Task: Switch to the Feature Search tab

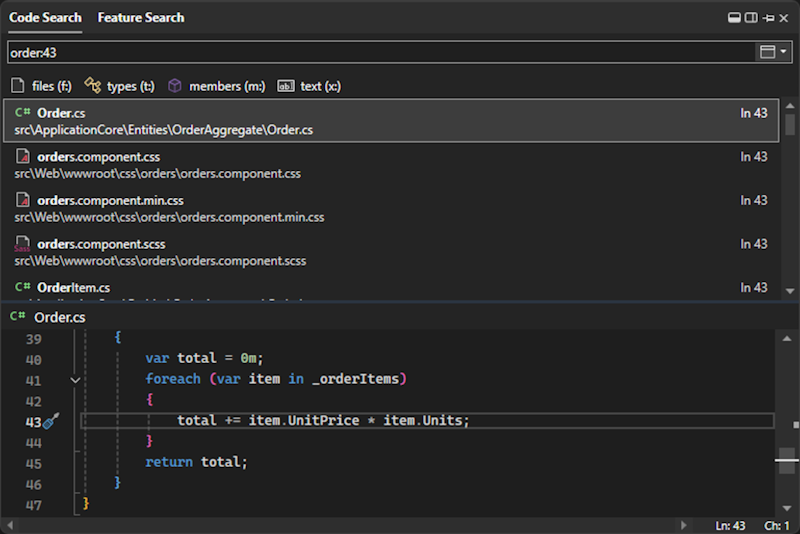Action: (141, 18)
